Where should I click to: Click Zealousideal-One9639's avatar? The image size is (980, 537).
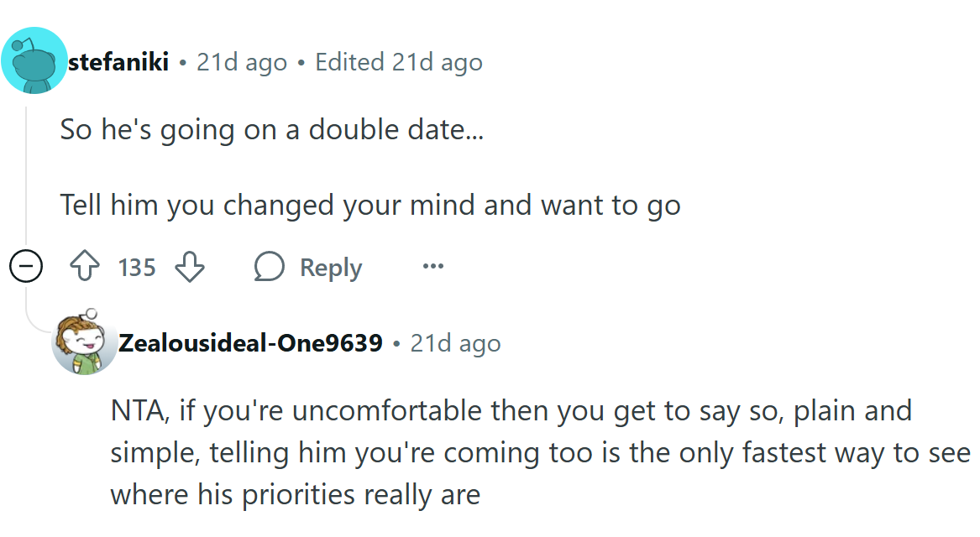86,341
